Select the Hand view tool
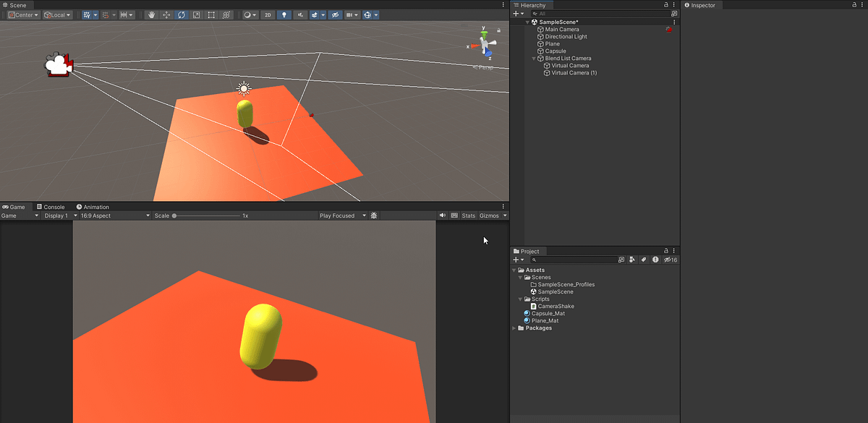 coord(152,14)
